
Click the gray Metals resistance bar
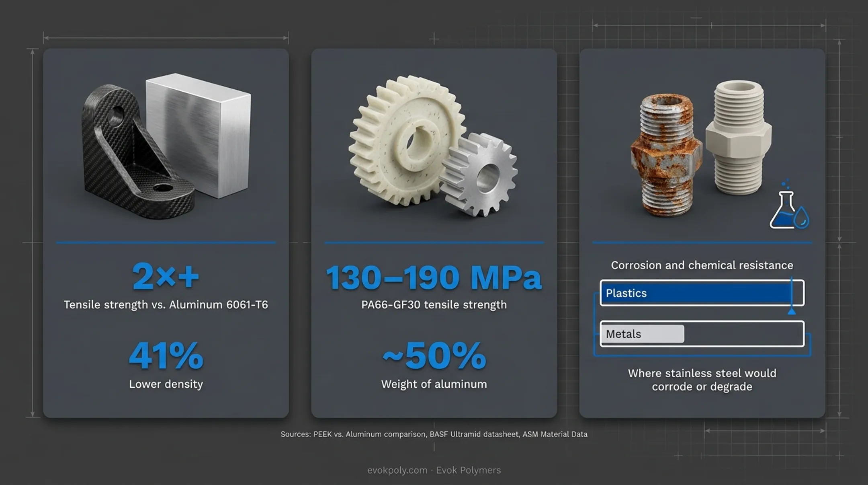coord(643,334)
